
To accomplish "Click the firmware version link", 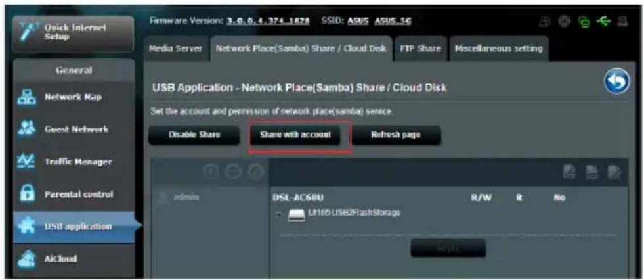I will 268,21.
